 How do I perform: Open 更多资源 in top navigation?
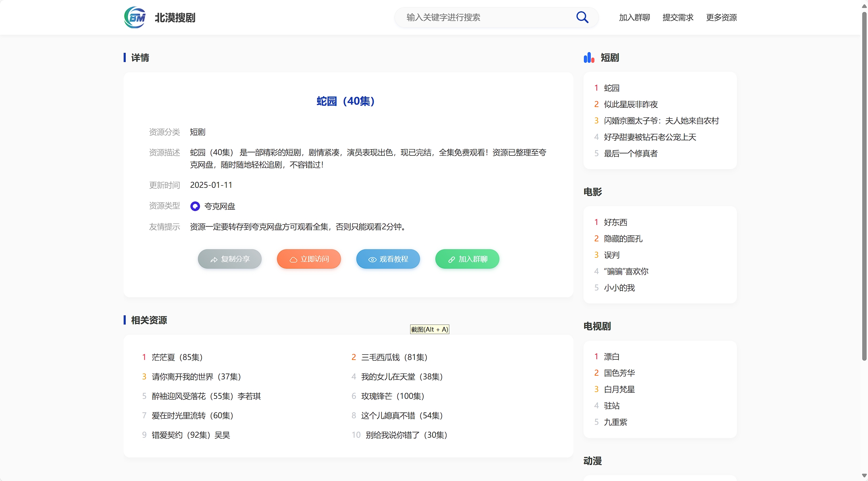722,17
